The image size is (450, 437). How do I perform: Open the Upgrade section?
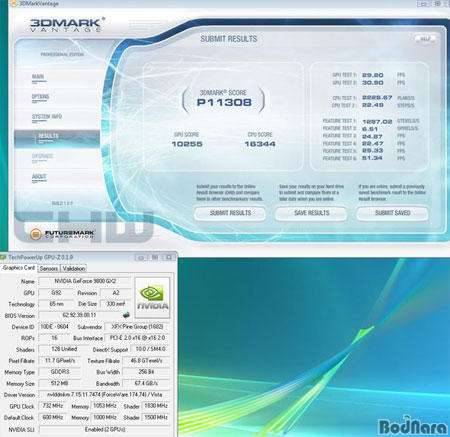tap(42, 156)
